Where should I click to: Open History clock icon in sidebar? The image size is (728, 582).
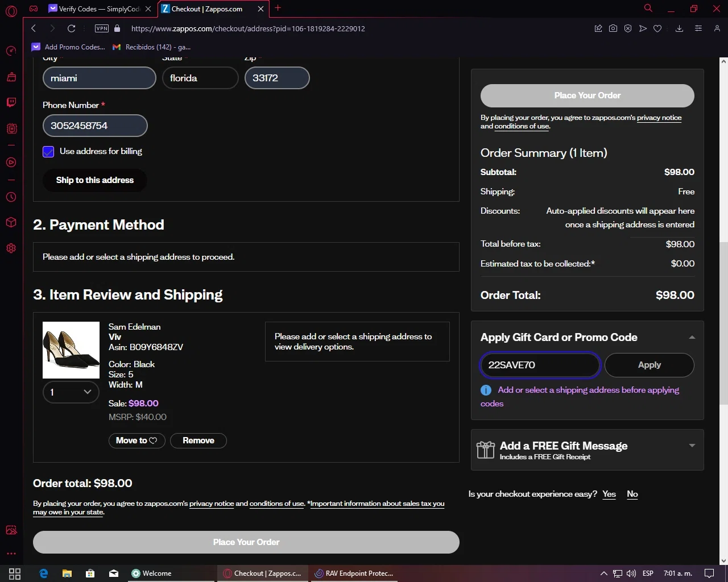[11, 197]
